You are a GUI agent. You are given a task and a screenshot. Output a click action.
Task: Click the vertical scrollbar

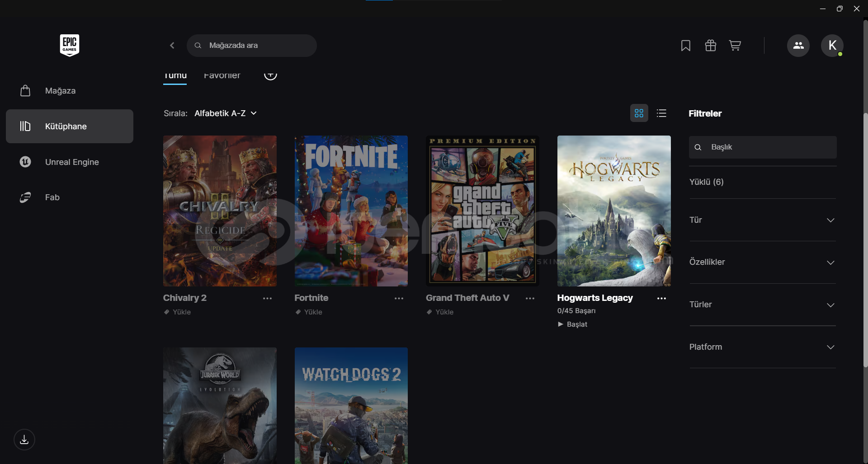coord(865,239)
